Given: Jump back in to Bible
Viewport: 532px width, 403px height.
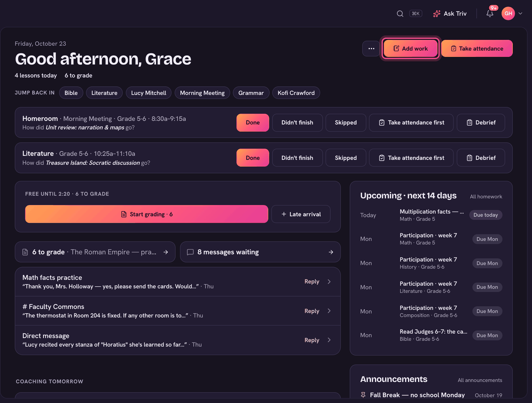Looking at the screenshot, I should [71, 93].
